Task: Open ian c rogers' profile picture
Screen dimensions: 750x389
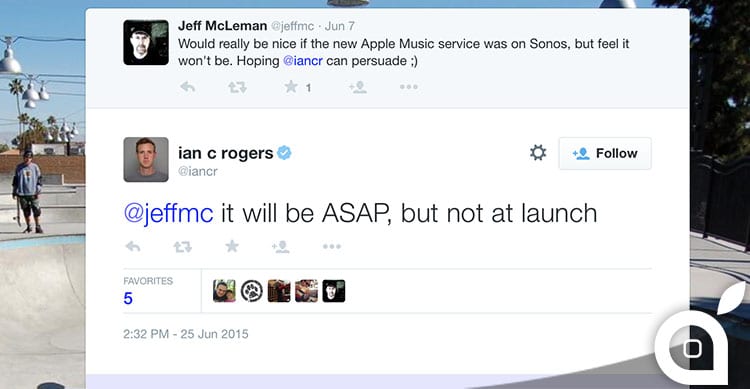Action: pos(146,160)
